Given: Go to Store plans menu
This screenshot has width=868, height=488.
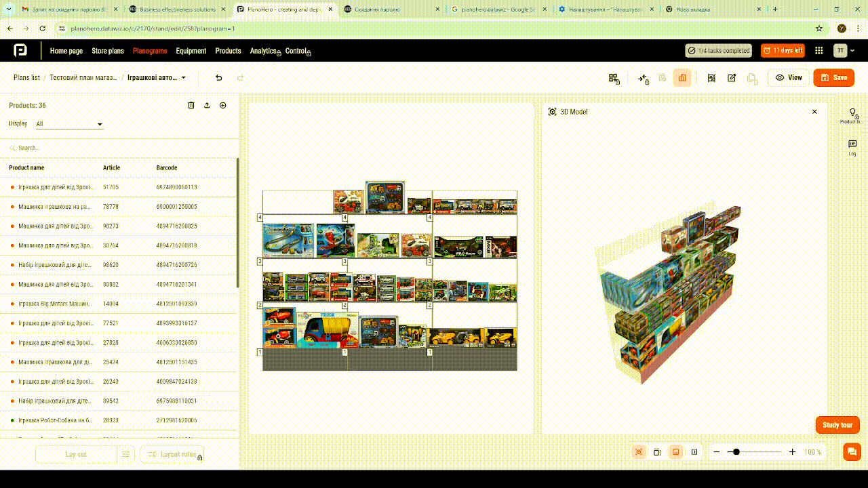Looking at the screenshot, I should 108,51.
